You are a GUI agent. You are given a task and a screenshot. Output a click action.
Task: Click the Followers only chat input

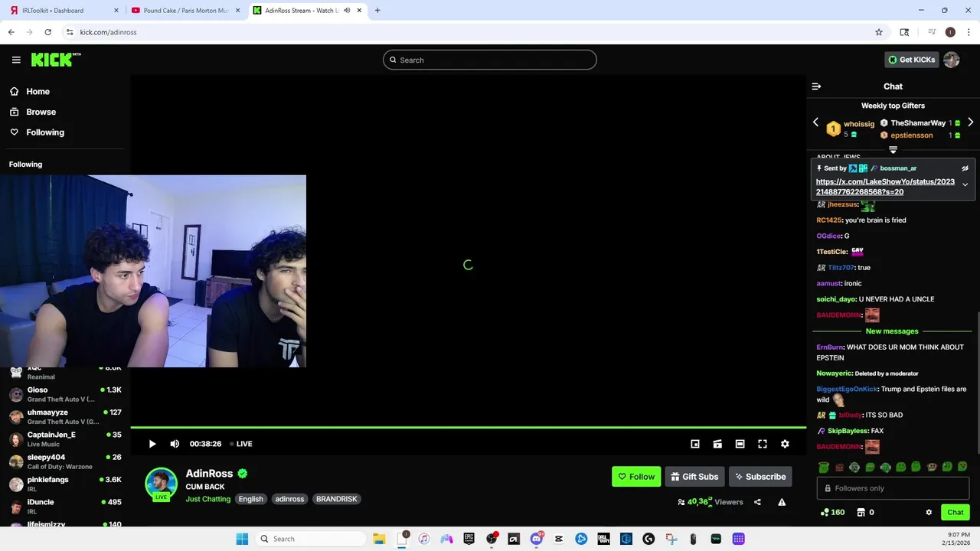[893, 488]
